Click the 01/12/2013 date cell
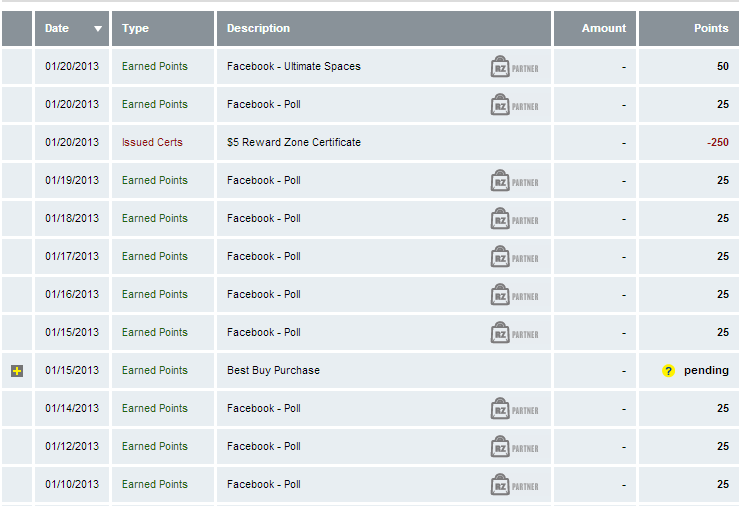748x506 pixels. (72, 446)
